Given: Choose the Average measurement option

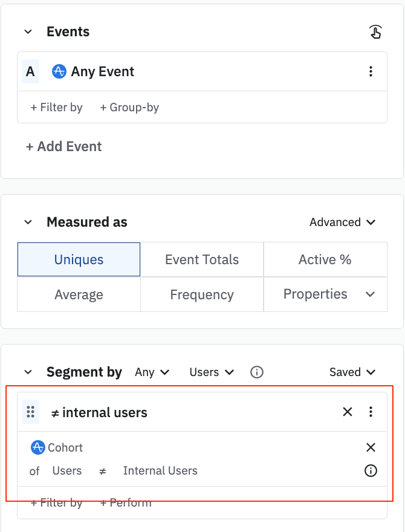Looking at the screenshot, I should click(79, 294).
